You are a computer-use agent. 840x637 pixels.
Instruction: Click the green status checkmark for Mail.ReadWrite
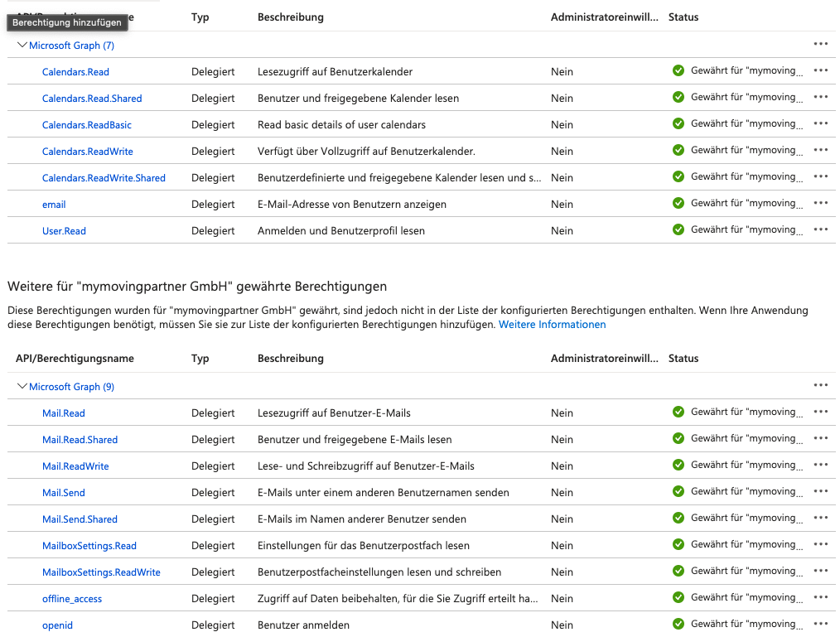click(678, 465)
